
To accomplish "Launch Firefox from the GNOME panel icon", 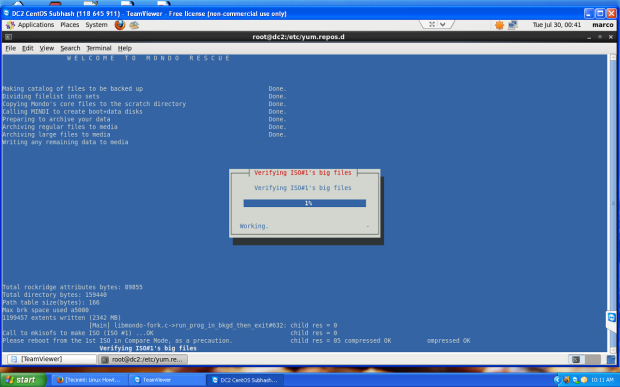I will click(x=120, y=25).
